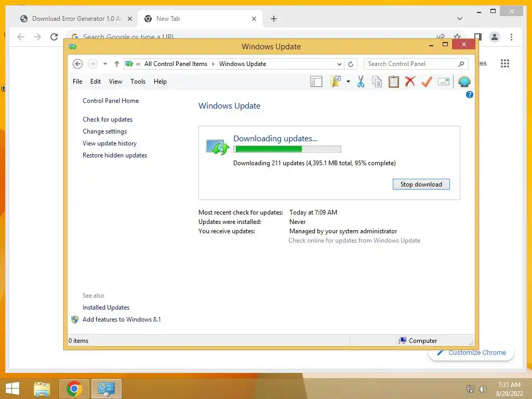This screenshot has width=532, height=399.
Task: Open Change settings link
Action: (x=104, y=131)
